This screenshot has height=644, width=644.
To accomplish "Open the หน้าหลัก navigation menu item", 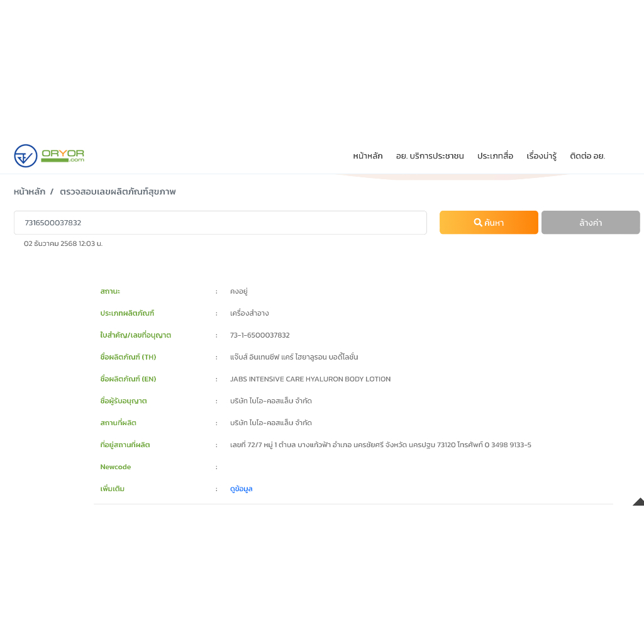I will pyautogui.click(x=367, y=156).
